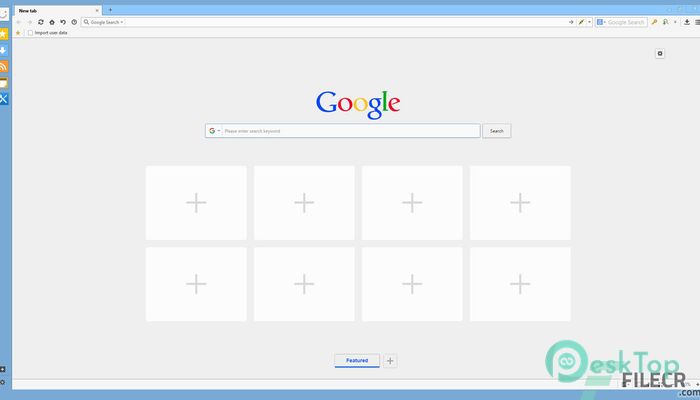700x400 pixels.
Task: Open the highlighter dropdown arrow
Action: (589, 22)
